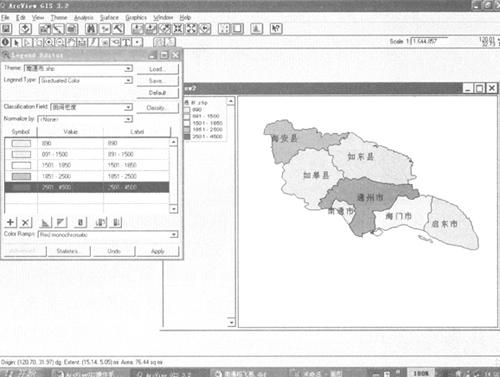Expand the Classification Field dropdown
The height and width of the screenshot is (377, 500).
(92, 107)
